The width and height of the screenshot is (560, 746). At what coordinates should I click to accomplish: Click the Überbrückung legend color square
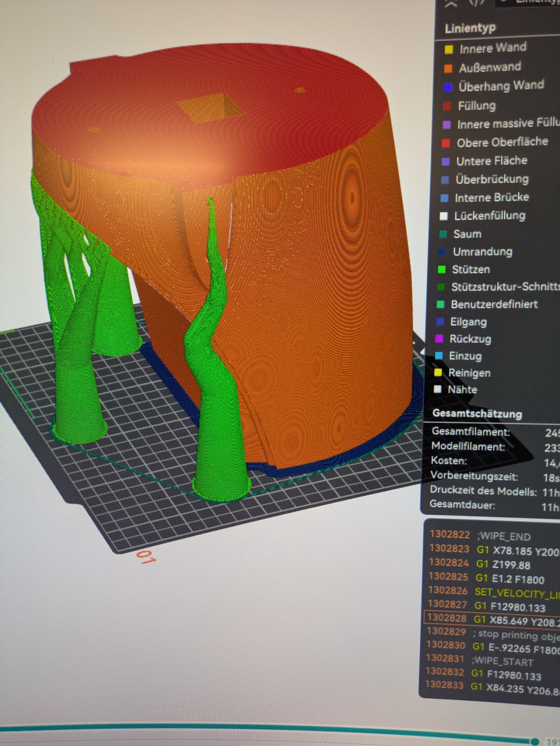pyautogui.click(x=445, y=180)
